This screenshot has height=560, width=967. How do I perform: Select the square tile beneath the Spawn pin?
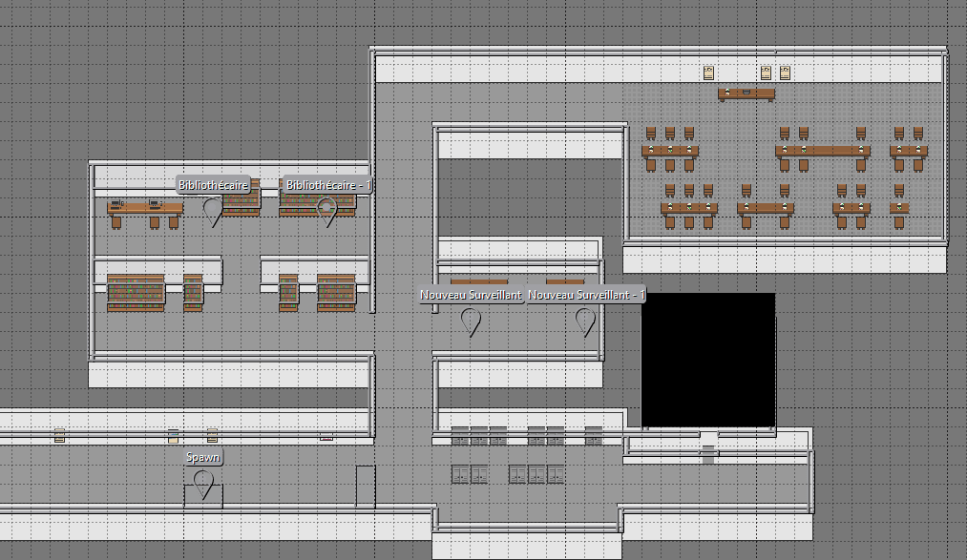(x=203, y=497)
